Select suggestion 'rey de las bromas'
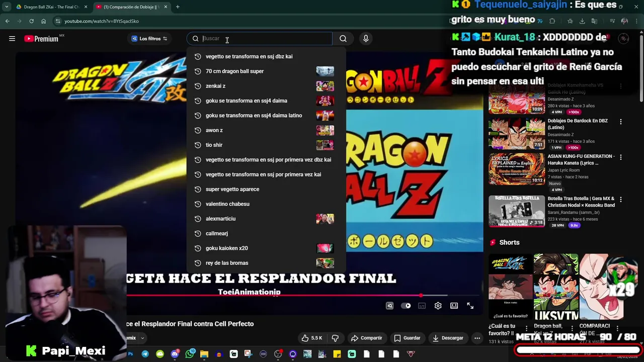The width and height of the screenshot is (644, 362). (x=266, y=263)
